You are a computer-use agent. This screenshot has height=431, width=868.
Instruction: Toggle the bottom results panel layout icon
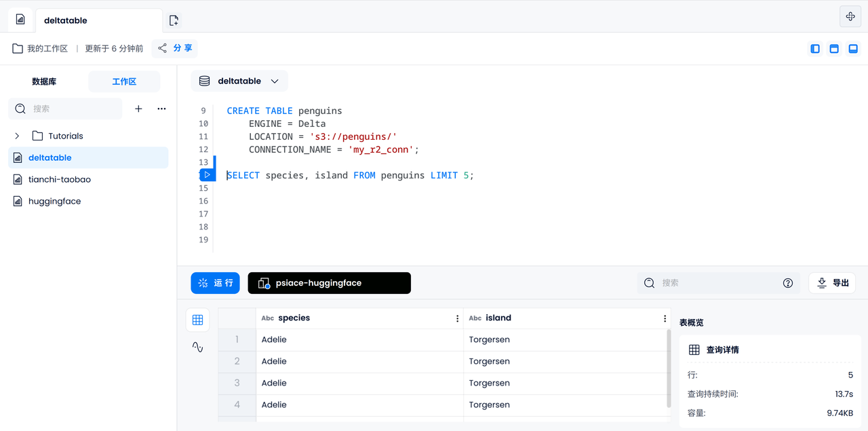click(853, 49)
